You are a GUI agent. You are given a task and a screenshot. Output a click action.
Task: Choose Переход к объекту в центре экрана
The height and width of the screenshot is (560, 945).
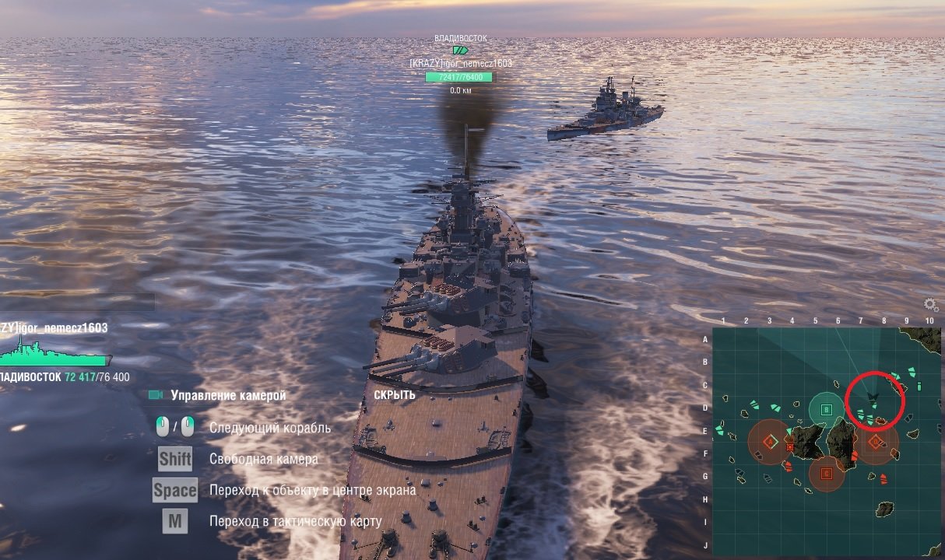point(313,490)
